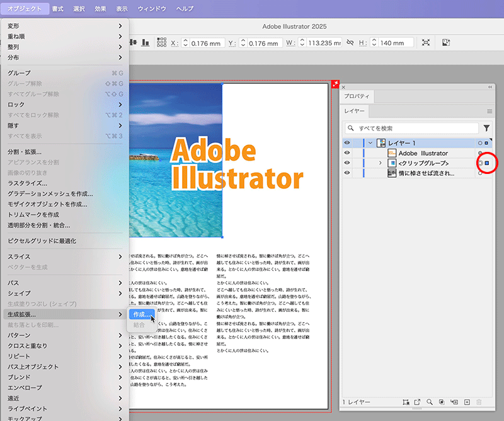Image resolution: width=504 pixels, height=421 pixels.
Task: Choose グループ from the Object menu
Action: (65, 73)
